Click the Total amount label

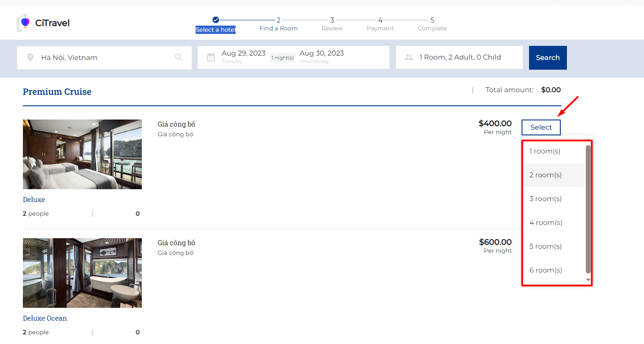(x=509, y=90)
